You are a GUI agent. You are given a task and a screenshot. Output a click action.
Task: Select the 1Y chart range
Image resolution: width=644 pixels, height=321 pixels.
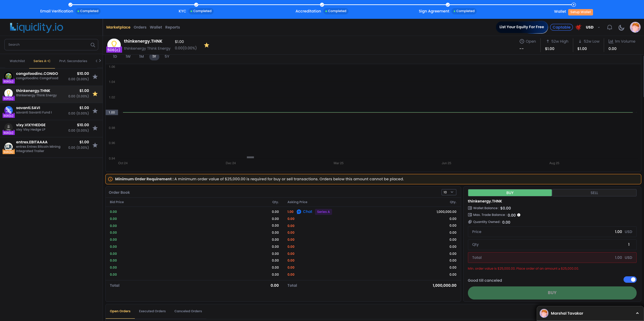point(154,57)
